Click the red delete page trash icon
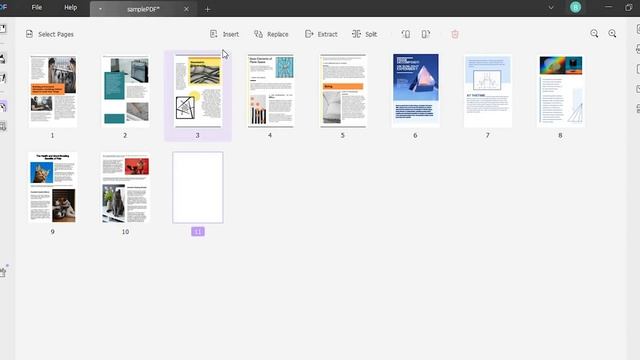Image resolution: width=640 pixels, height=360 pixels. (455, 34)
